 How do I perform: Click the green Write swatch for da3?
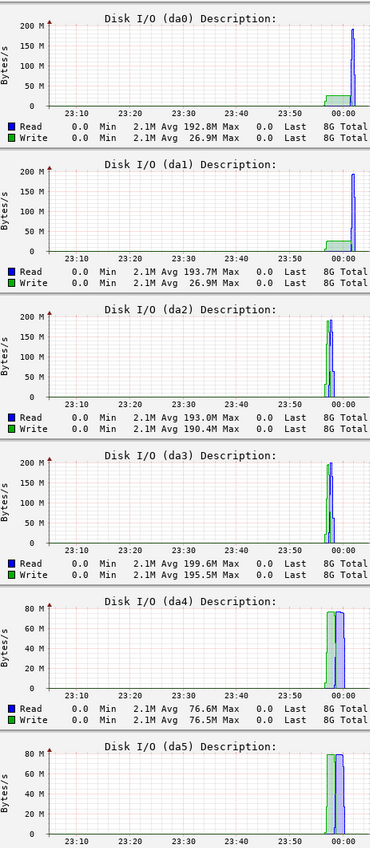[11, 575]
